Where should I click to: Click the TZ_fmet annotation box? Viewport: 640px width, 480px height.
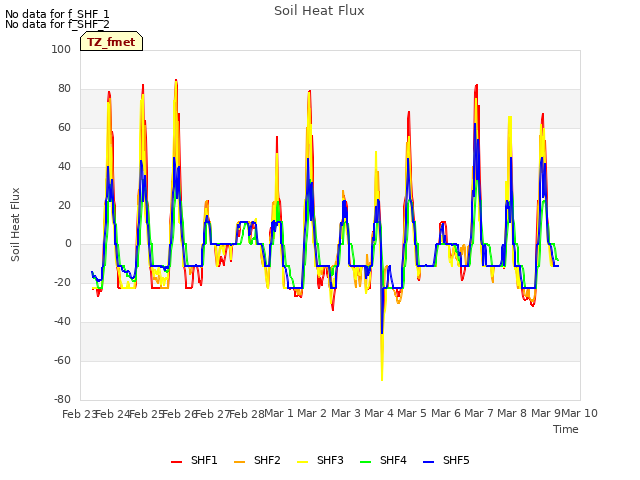pyautogui.click(x=111, y=41)
